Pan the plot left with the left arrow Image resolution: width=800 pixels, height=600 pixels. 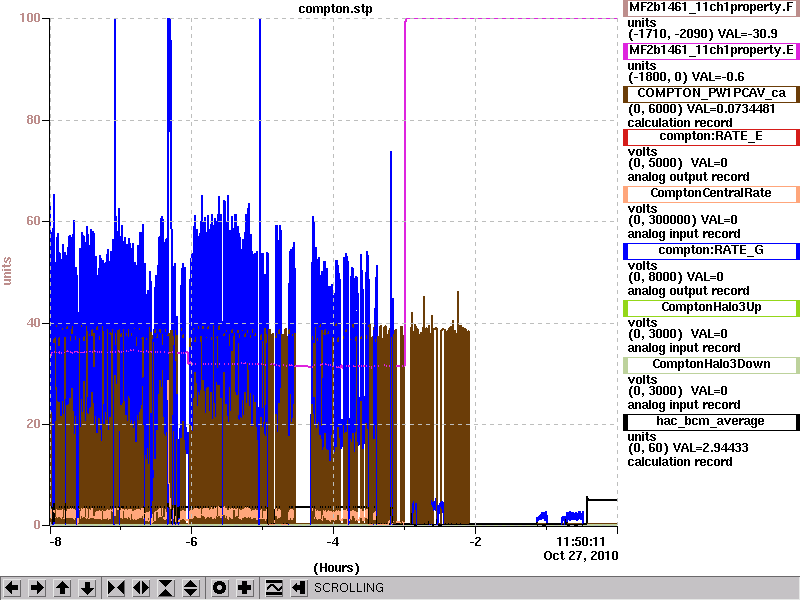click(x=12, y=588)
